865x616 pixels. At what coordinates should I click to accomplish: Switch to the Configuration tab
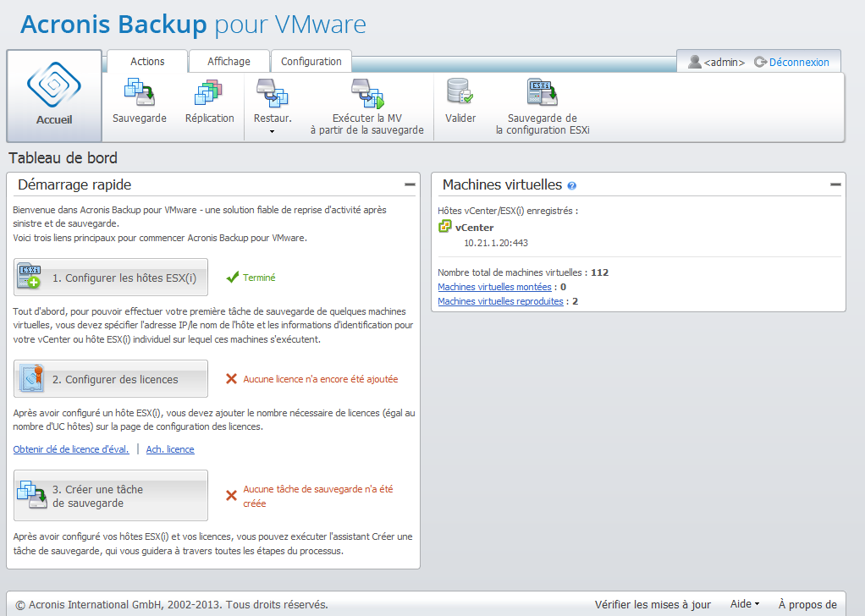click(311, 62)
